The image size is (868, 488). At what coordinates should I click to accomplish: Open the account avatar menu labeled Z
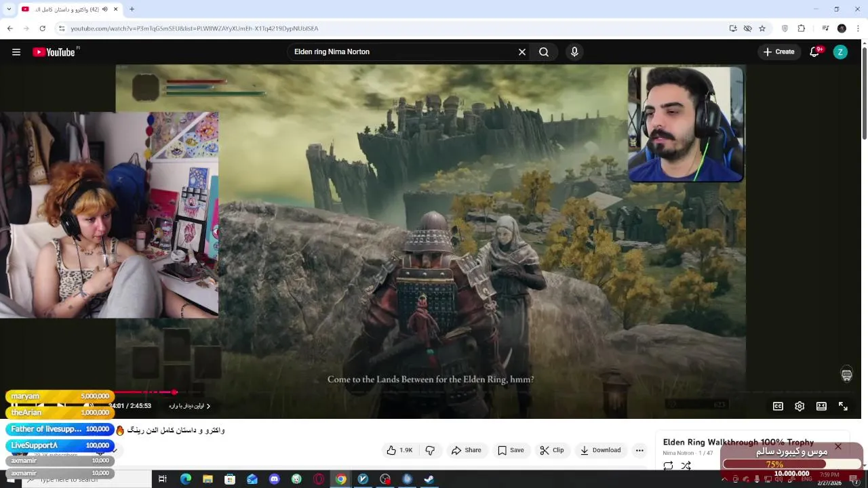(x=840, y=52)
